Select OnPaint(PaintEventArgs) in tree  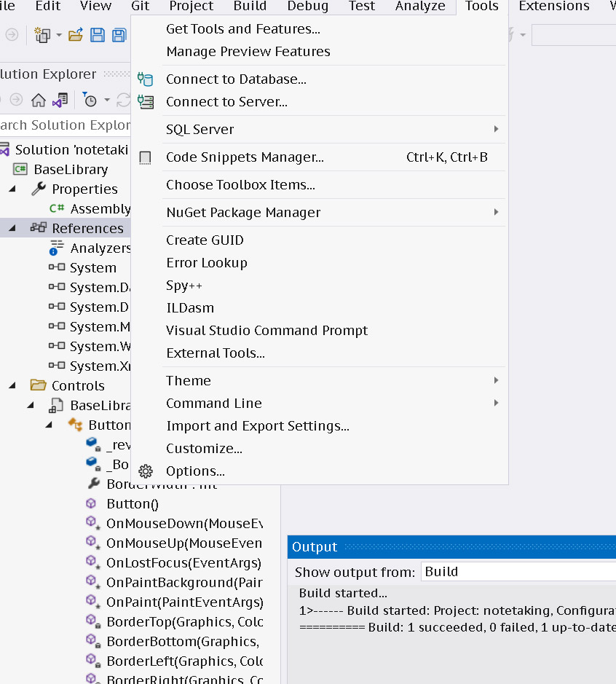[x=185, y=602]
